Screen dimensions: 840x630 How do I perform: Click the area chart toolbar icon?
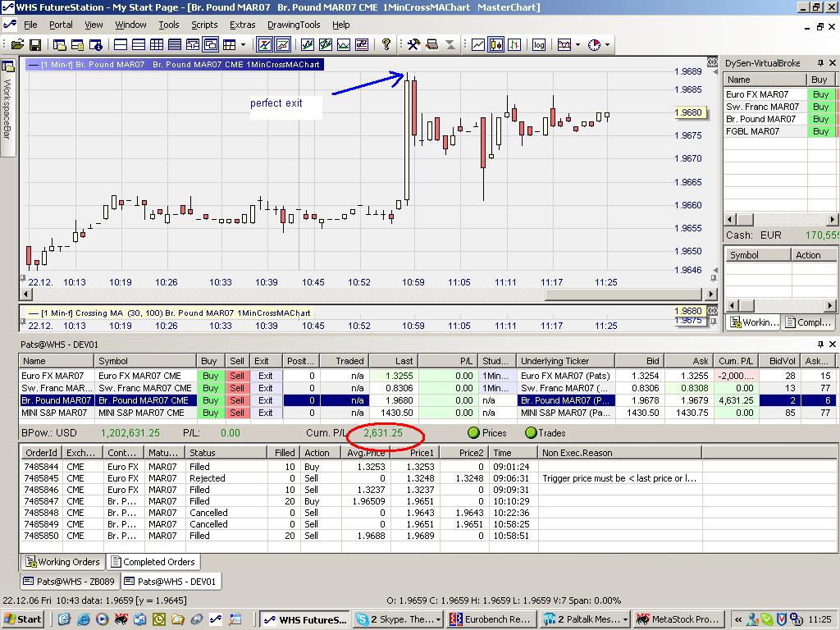pos(344,44)
